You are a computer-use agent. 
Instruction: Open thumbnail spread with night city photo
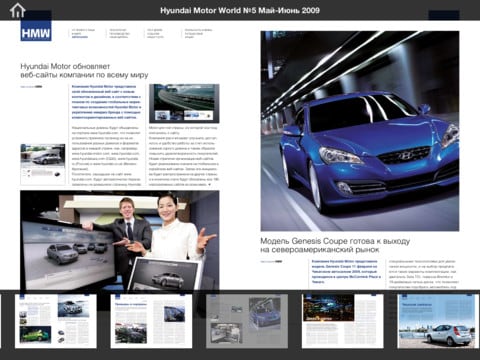pos(343,321)
